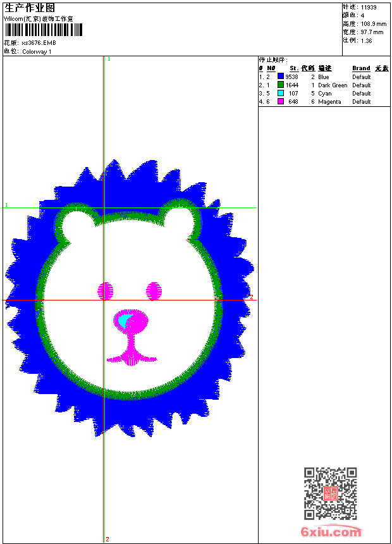Image resolution: width=392 pixels, height=544 pixels.
Task: Click the cyan highlight on the bear's nose
Action: click(124, 320)
